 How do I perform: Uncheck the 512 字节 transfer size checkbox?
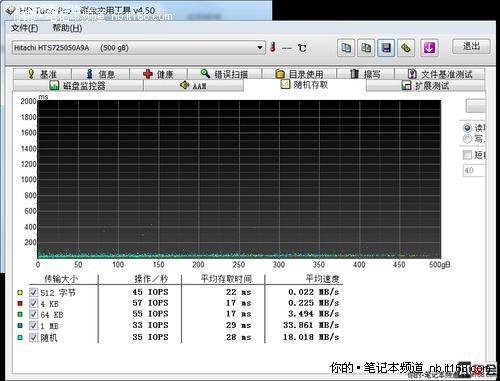pos(33,292)
